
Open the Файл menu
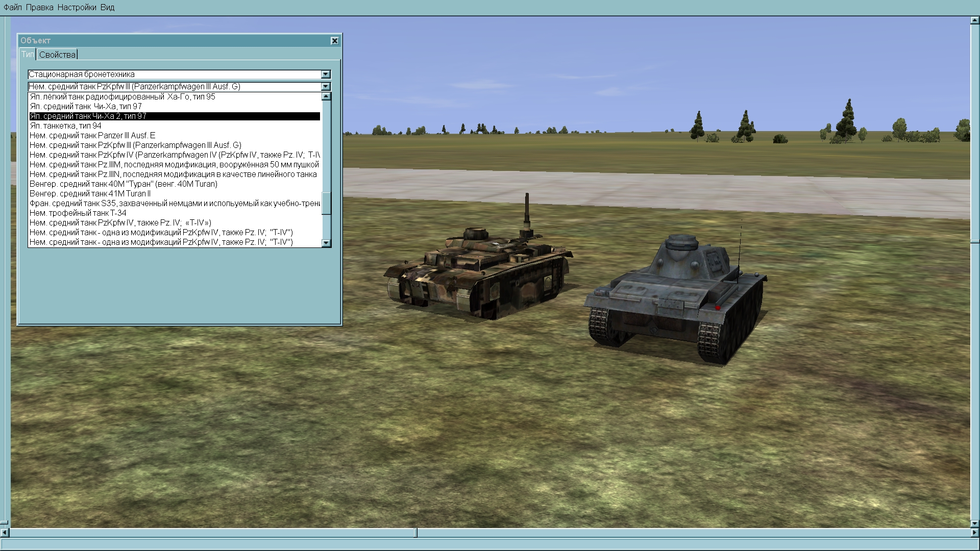[13, 7]
